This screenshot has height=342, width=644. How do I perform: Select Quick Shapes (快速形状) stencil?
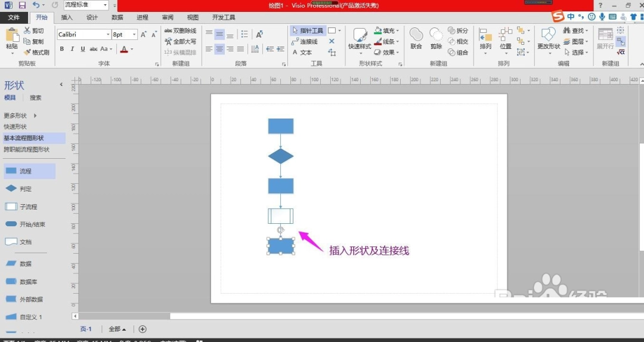tap(15, 127)
